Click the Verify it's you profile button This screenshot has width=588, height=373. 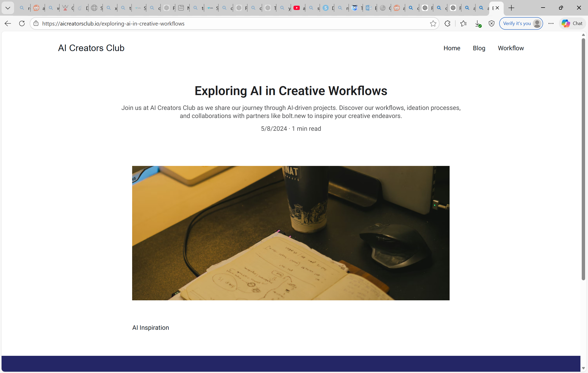point(521,23)
